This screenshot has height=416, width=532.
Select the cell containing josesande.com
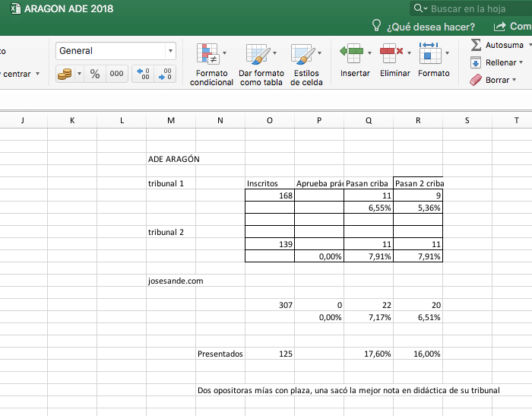[x=176, y=281]
